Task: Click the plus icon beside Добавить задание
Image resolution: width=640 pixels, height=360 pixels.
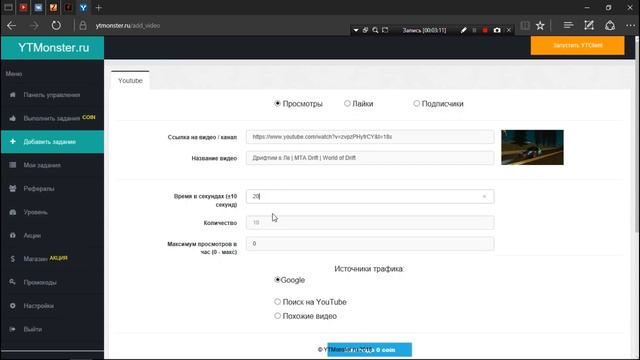Action: 13,142
